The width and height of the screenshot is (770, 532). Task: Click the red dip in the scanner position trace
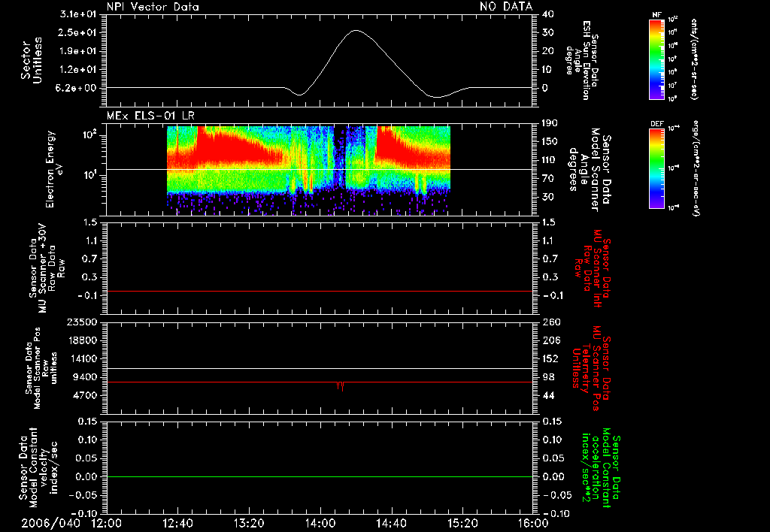[340, 385]
